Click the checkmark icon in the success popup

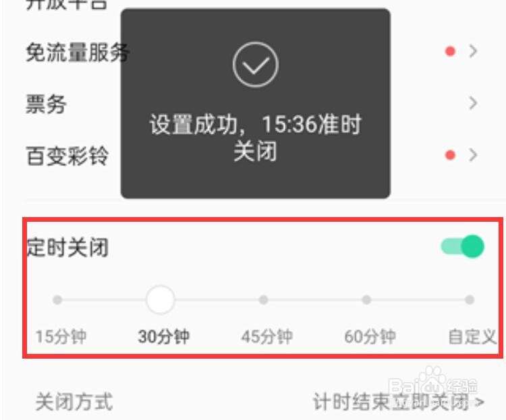[x=256, y=65]
